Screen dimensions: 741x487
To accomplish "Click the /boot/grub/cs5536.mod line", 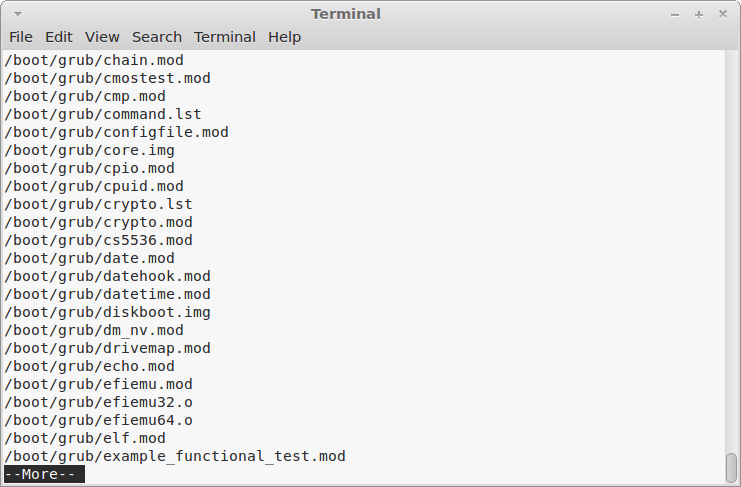I will click(x=98, y=240).
